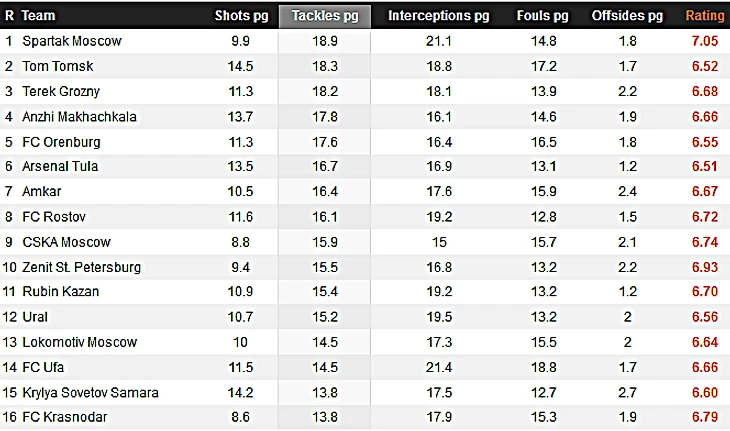
Task: Click the Team column header
Action: (39, 16)
